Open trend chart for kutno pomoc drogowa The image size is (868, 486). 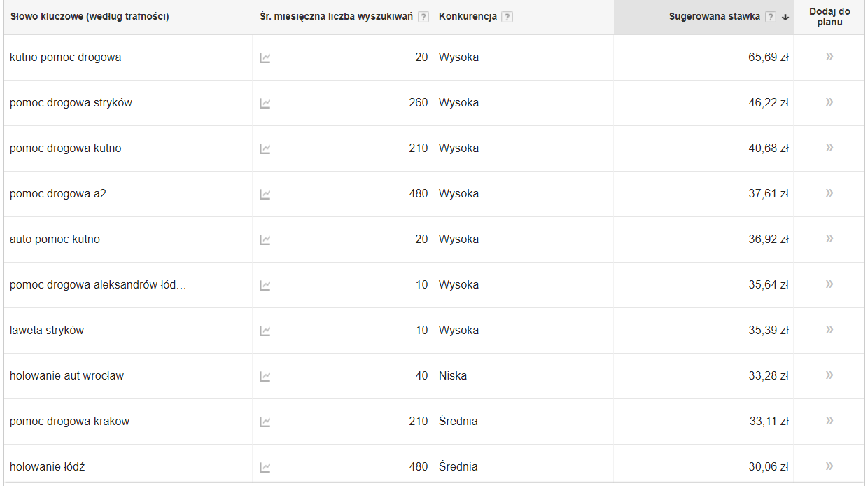point(265,57)
